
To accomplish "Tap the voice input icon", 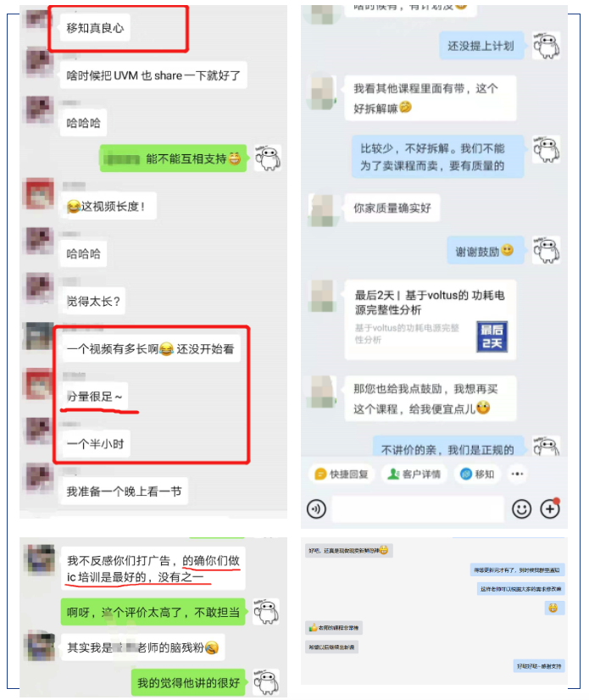I will coord(316,508).
